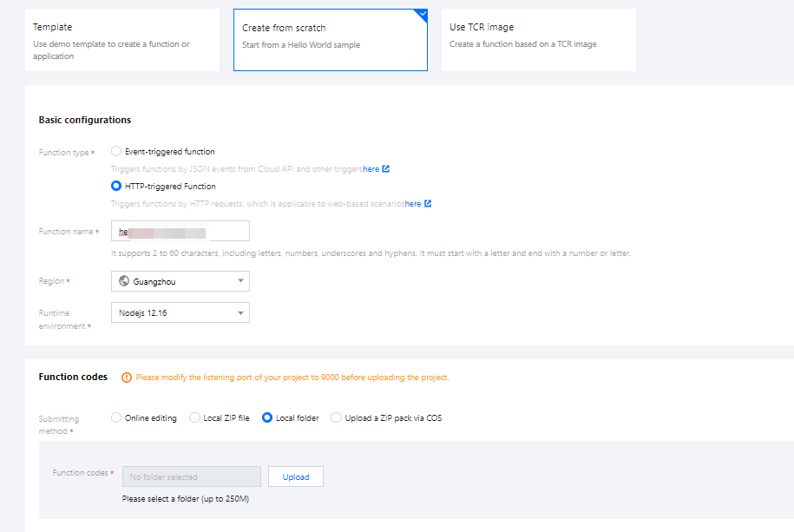Image resolution: width=794 pixels, height=532 pixels.
Task: Open the Region dropdown showing Guangzhou
Action: [x=180, y=281]
